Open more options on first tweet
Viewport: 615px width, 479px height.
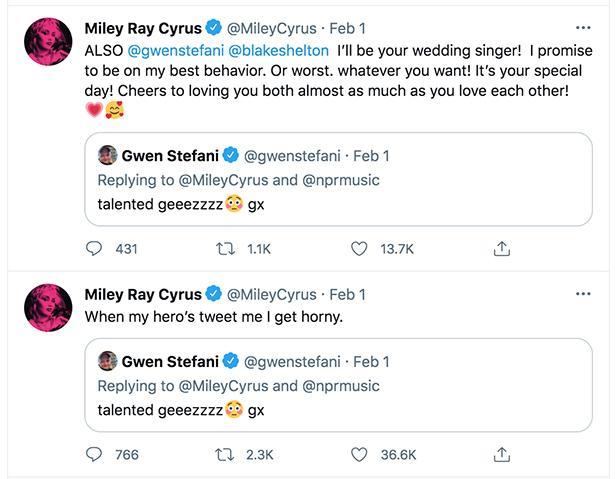click(x=583, y=28)
